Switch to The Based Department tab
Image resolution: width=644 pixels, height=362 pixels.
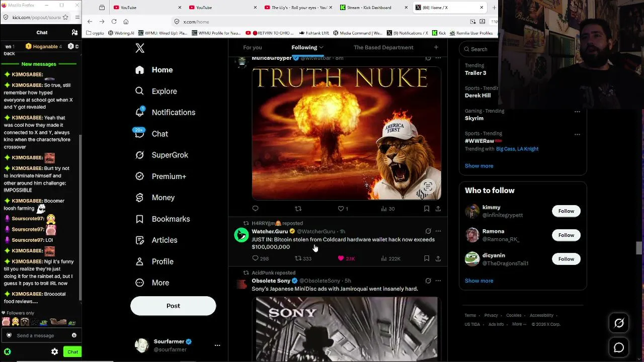(x=383, y=47)
